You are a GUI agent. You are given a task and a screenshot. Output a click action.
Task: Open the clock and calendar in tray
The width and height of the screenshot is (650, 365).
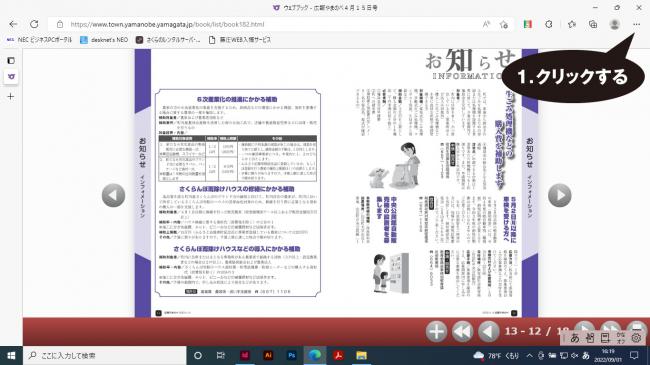pos(608,355)
